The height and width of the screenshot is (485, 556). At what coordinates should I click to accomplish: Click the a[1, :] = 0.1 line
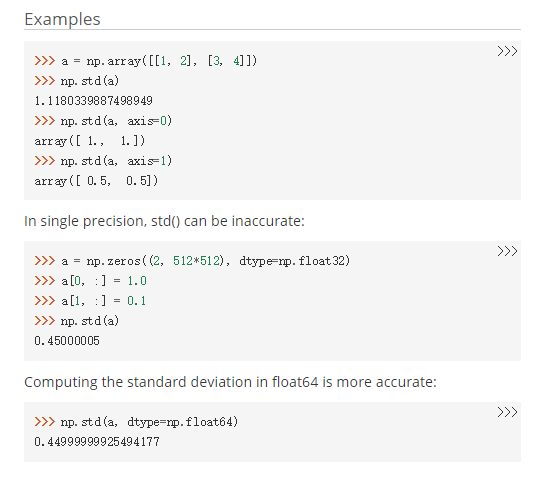pos(90,301)
